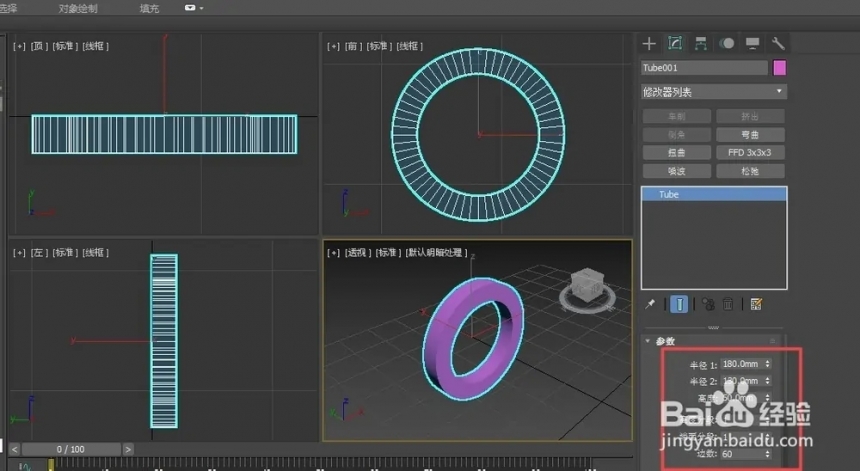Open front viewport [线框] display menu

click(x=410, y=46)
